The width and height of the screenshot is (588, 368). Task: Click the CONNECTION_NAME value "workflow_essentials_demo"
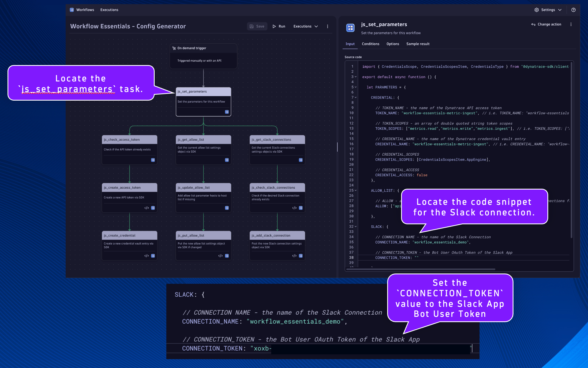tap(441, 242)
